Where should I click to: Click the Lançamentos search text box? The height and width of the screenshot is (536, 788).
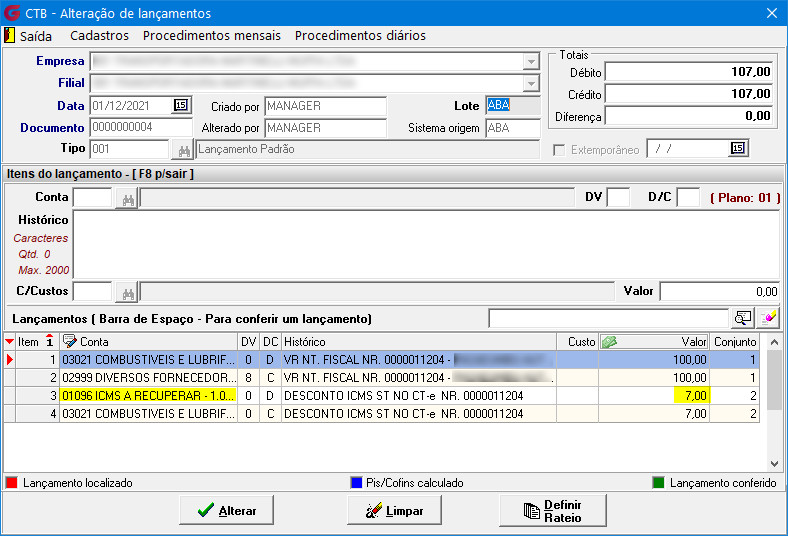click(609, 318)
